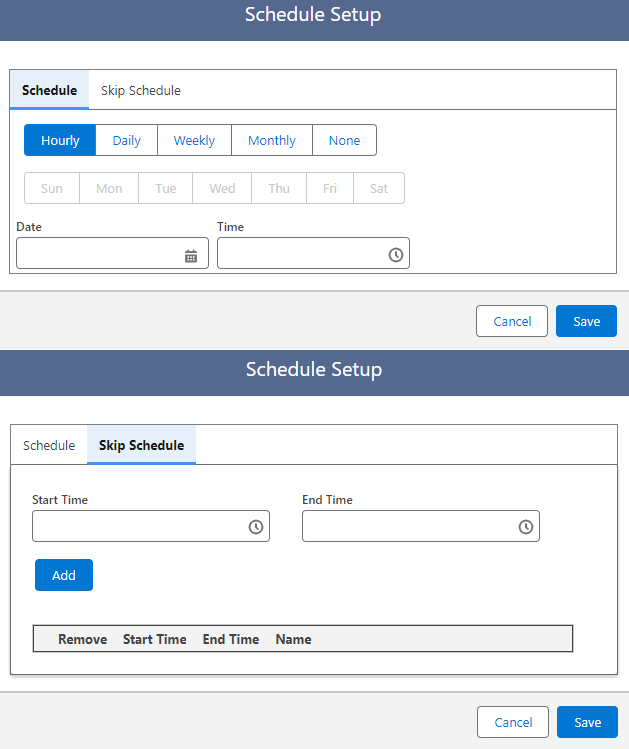Image resolution: width=629 pixels, height=749 pixels.
Task: Select the Hourly frequency option
Action: coord(60,140)
